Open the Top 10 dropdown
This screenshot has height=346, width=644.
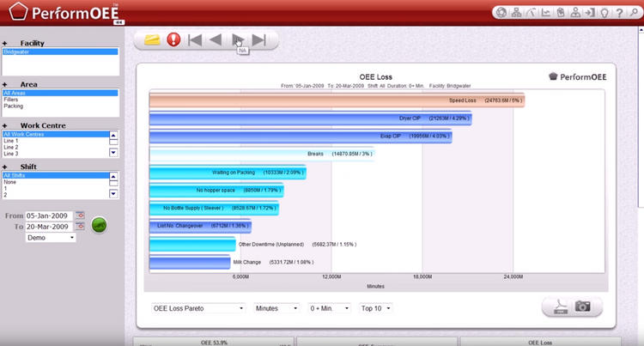[376, 308]
